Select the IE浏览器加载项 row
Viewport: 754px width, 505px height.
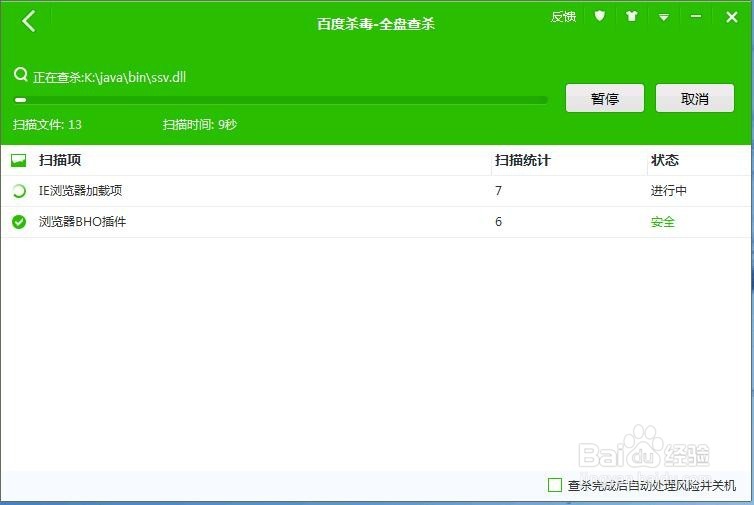pyautogui.click(x=375, y=191)
